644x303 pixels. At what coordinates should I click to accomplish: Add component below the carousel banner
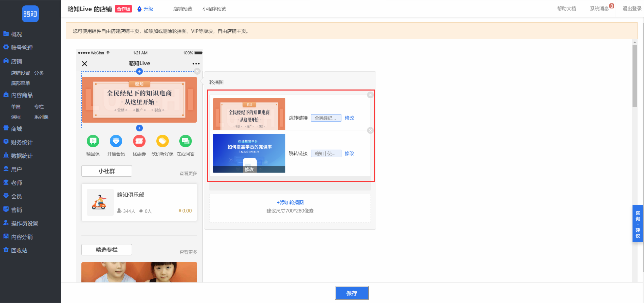click(139, 128)
